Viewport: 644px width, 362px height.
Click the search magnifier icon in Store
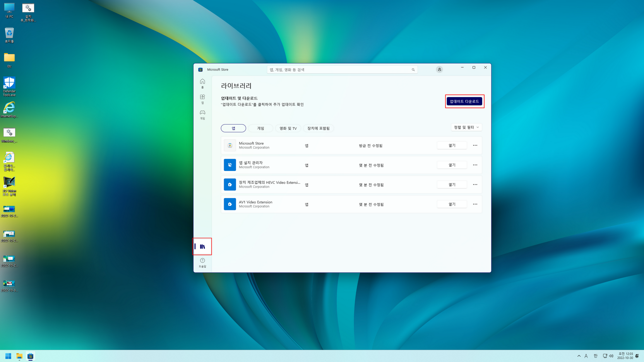coord(413,70)
